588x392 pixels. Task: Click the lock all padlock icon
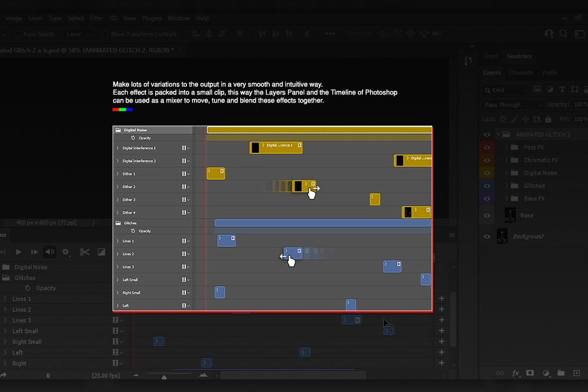coord(547,119)
